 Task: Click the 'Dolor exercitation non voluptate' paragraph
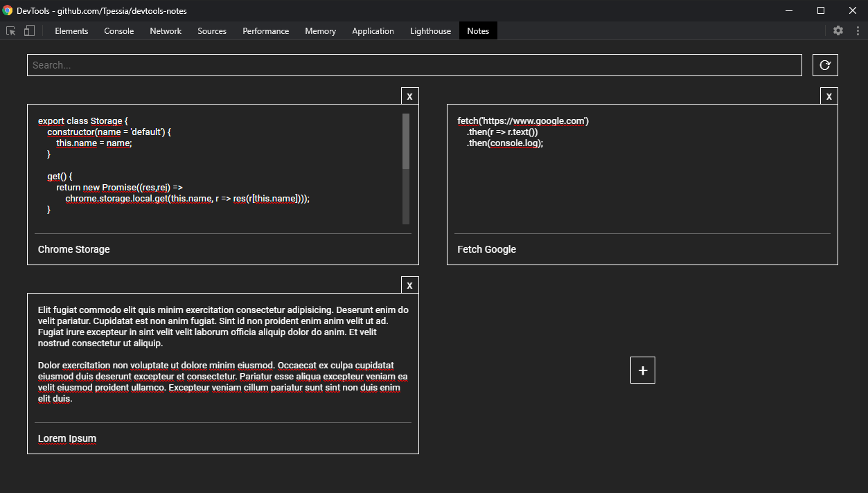click(223, 382)
